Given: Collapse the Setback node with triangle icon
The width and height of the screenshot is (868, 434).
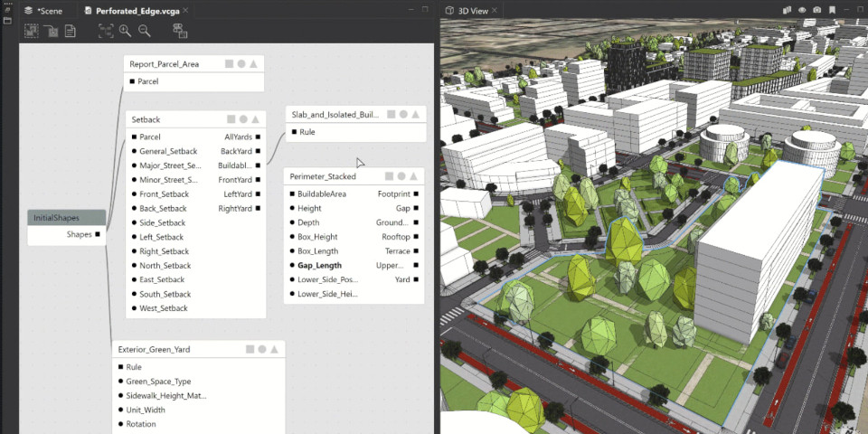Looking at the screenshot, I should pyautogui.click(x=256, y=119).
